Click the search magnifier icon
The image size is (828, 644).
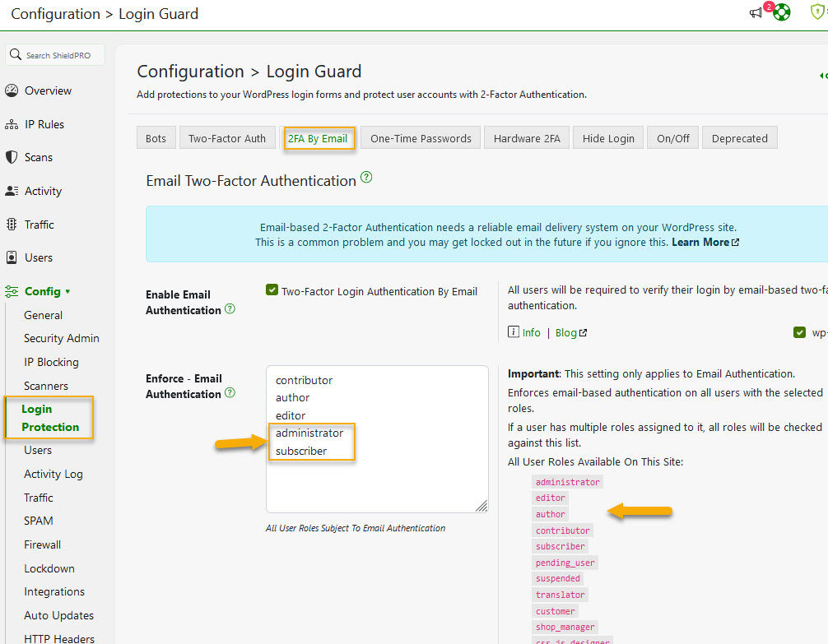pyautogui.click(x=16, y=54)
